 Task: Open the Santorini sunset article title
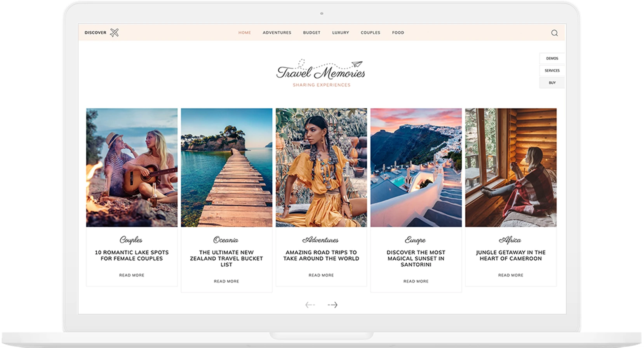(416, 259)
